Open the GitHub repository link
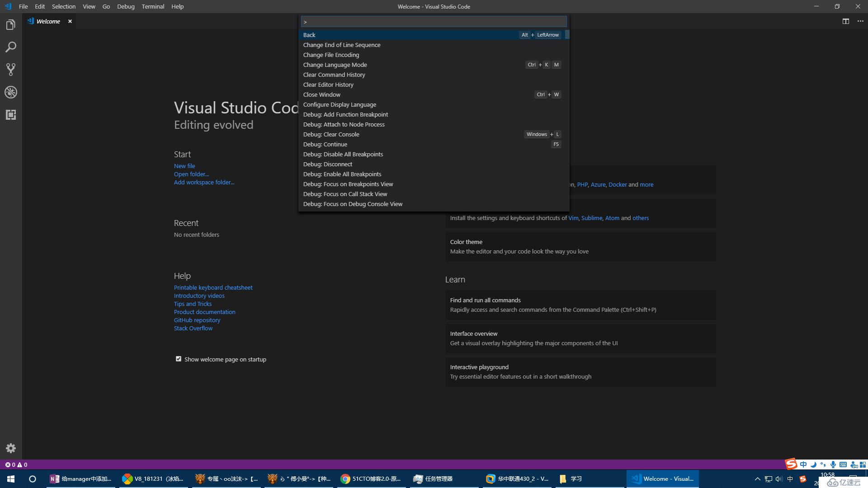This screenshot has width=868, height=488. [x=197, y=320]
